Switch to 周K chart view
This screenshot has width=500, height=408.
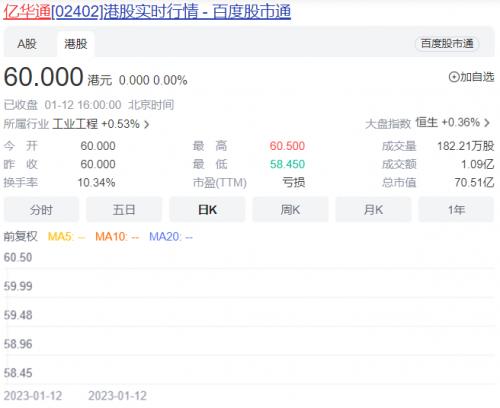[290, 210]
